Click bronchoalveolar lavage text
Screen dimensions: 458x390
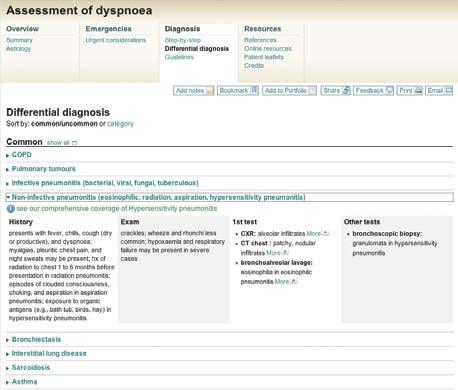point(276,263)
